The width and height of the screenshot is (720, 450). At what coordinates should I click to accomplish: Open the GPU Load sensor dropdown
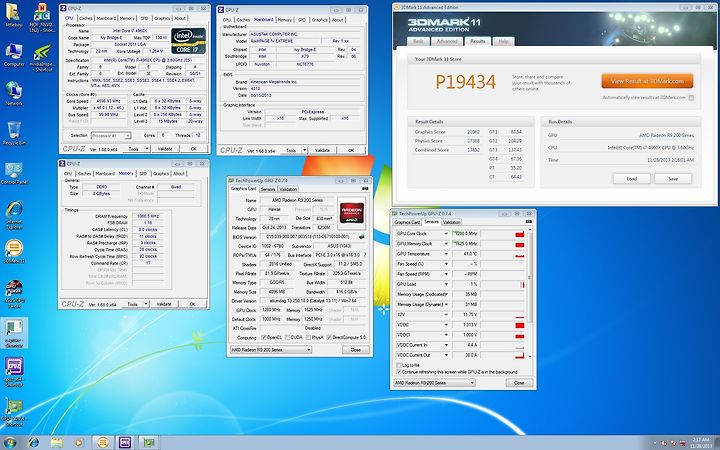click(x=445, y=284)
